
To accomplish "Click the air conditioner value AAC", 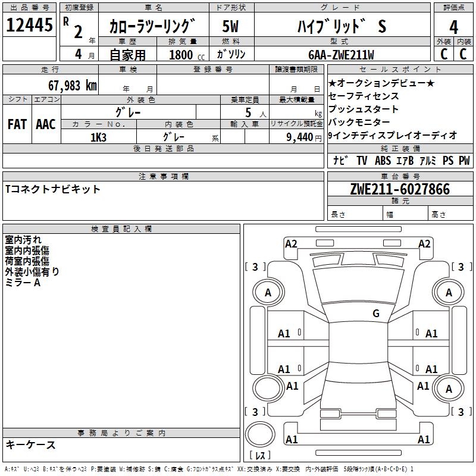I will 46,124.
